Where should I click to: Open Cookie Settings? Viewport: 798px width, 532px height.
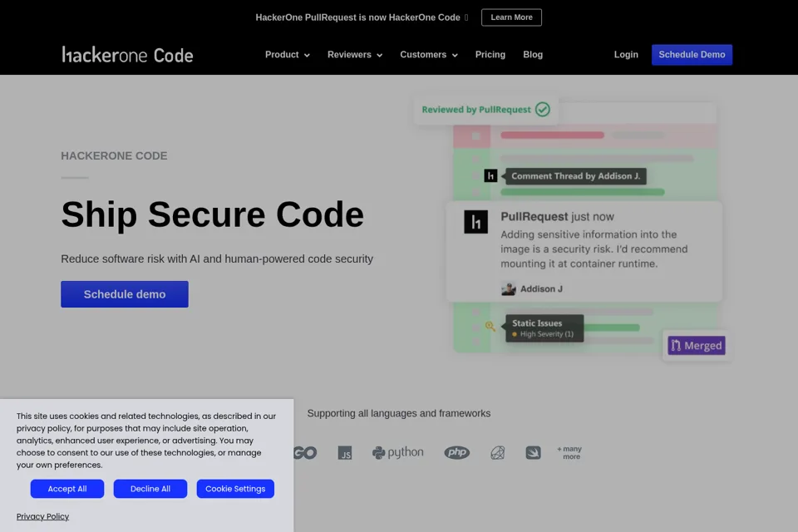[235, 489]
